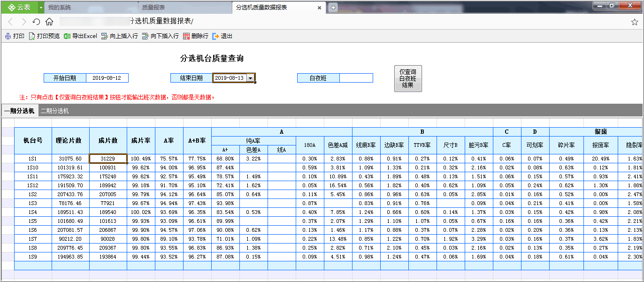Switch to the 质量报表 tab

[x=153, y=8]
